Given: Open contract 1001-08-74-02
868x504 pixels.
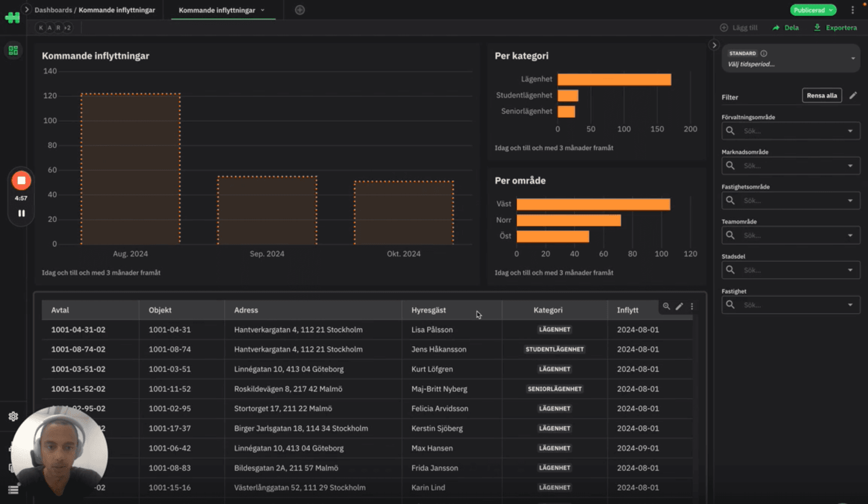Looking at the screenshot, I should tap(78, 349).
